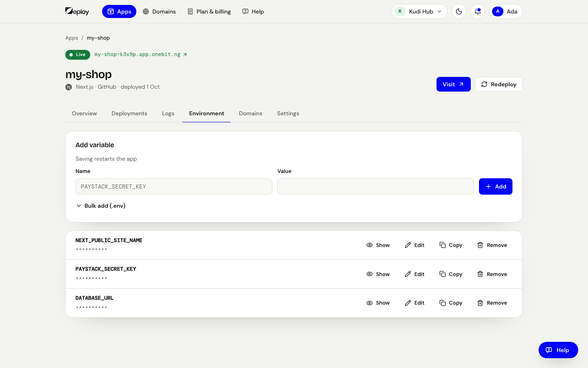Switch to the Deployments tab

point(129,113)
